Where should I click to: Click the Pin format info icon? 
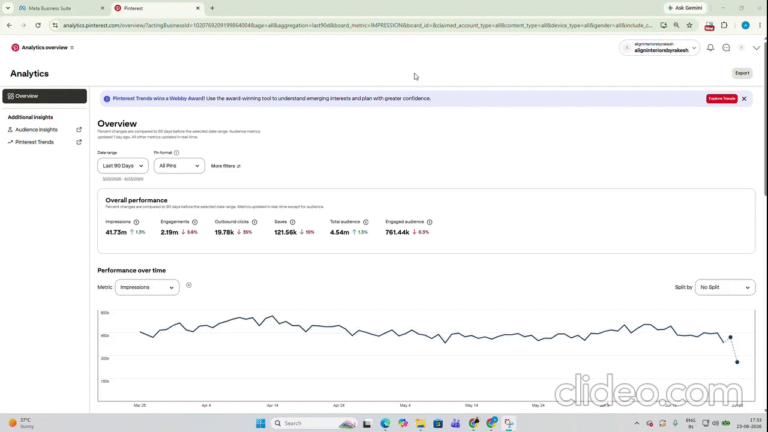click(176, 153)
